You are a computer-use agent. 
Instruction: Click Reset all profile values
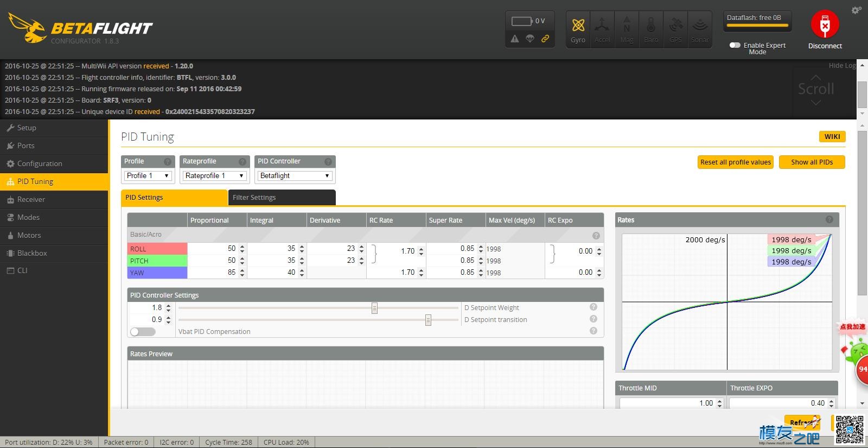pyautogui.click(x=735, y=162)
